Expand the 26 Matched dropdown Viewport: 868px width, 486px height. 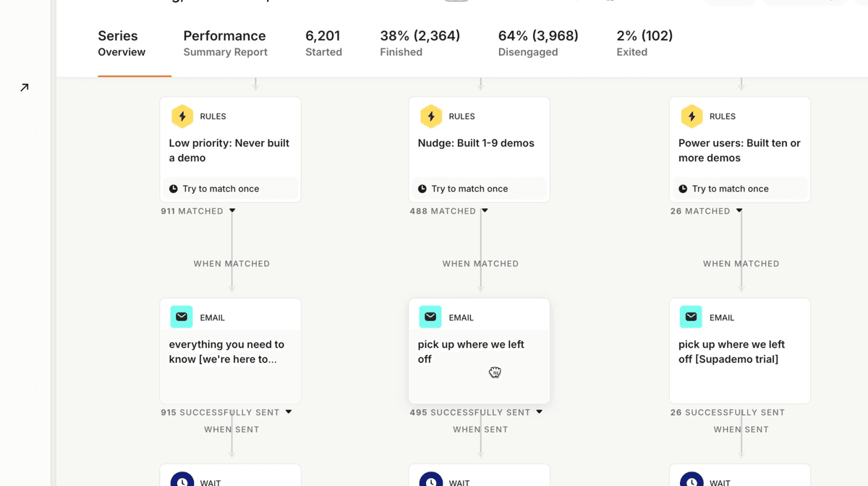point(739,210)
